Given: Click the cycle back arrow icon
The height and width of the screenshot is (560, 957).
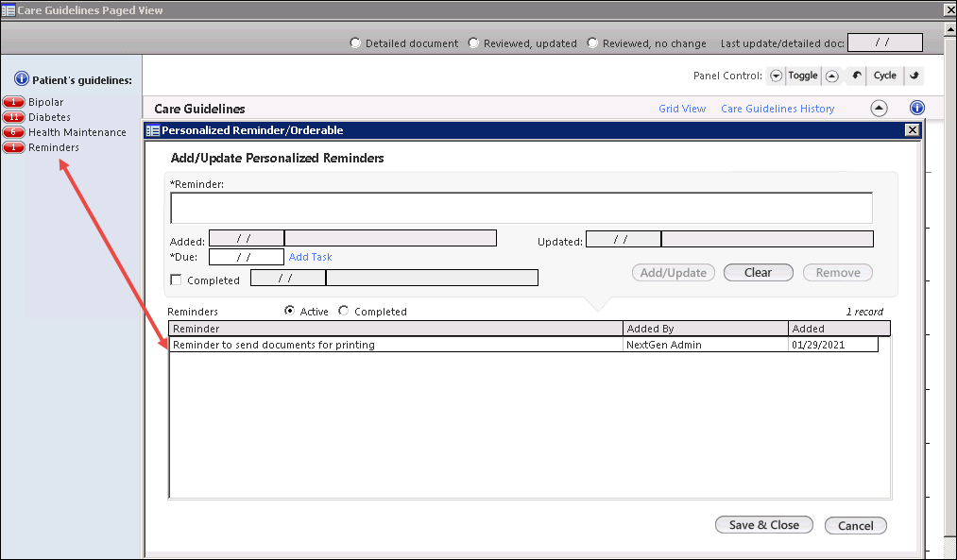Looking at the screenshot, I should pos(856,76).
